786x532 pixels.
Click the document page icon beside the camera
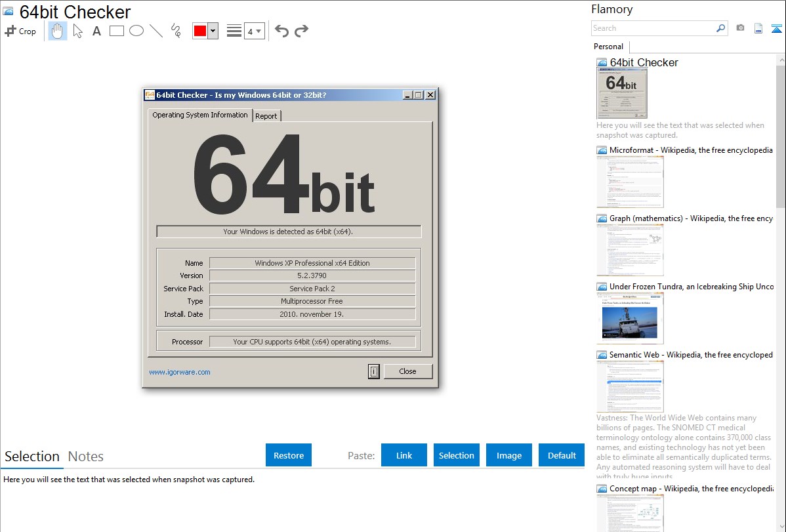point(758,28)
